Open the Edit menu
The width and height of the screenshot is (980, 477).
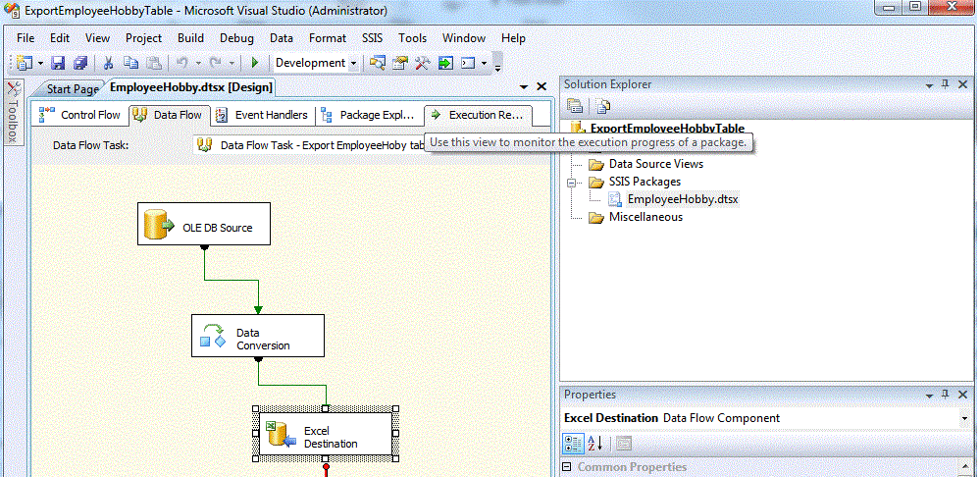tap(60, 38)
